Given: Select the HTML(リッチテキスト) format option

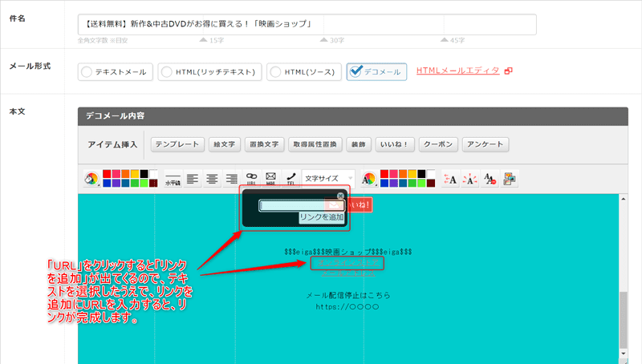Looking at the screenshot, I should (209, 72).
